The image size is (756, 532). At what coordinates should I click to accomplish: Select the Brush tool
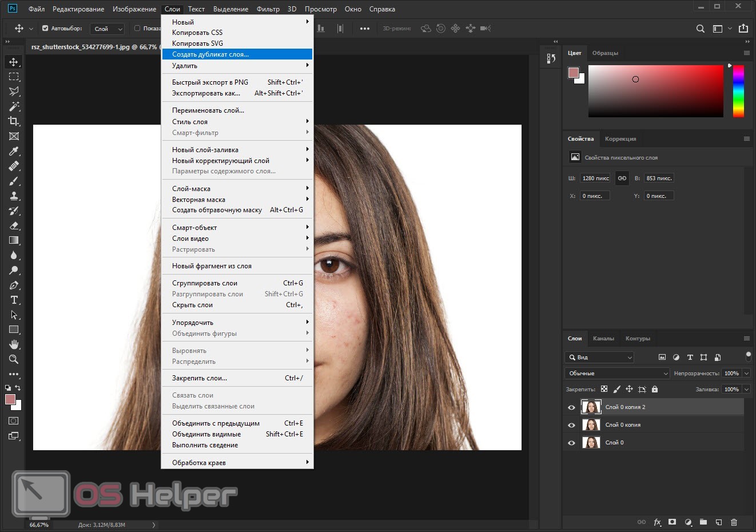14,181
